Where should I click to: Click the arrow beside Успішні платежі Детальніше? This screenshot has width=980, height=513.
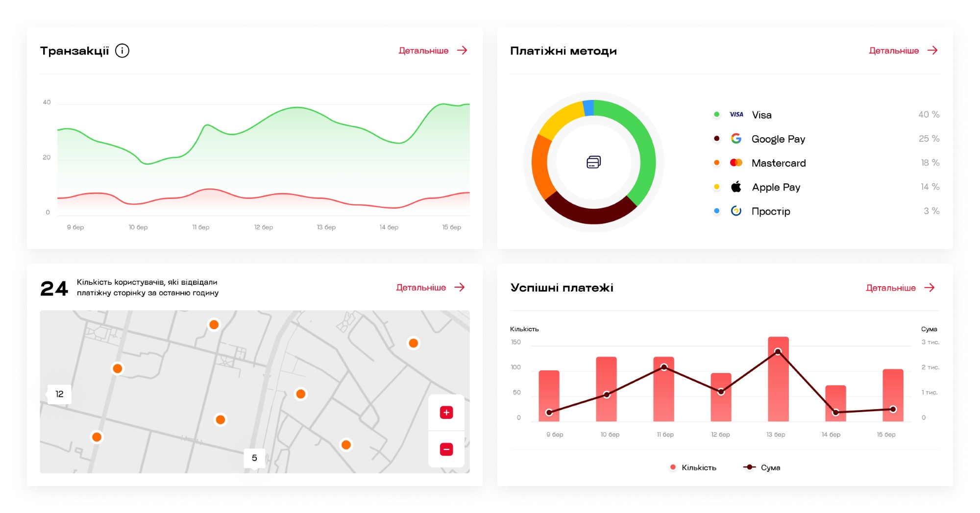[930, 288]
